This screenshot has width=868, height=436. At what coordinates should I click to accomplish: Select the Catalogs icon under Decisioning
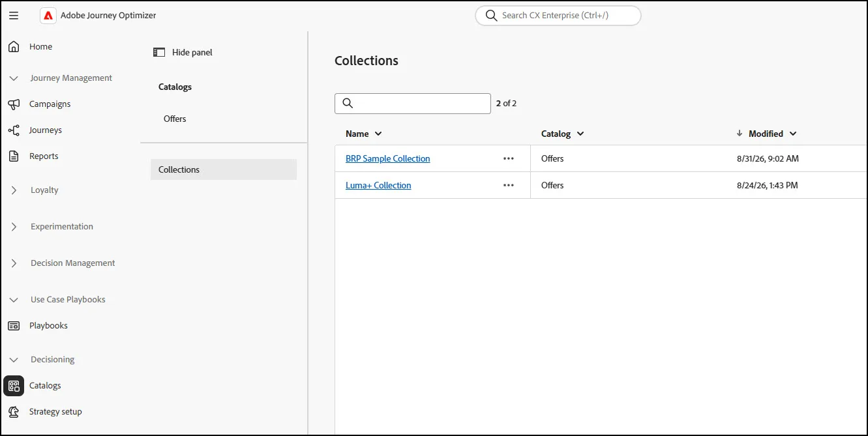pos(14,386)
